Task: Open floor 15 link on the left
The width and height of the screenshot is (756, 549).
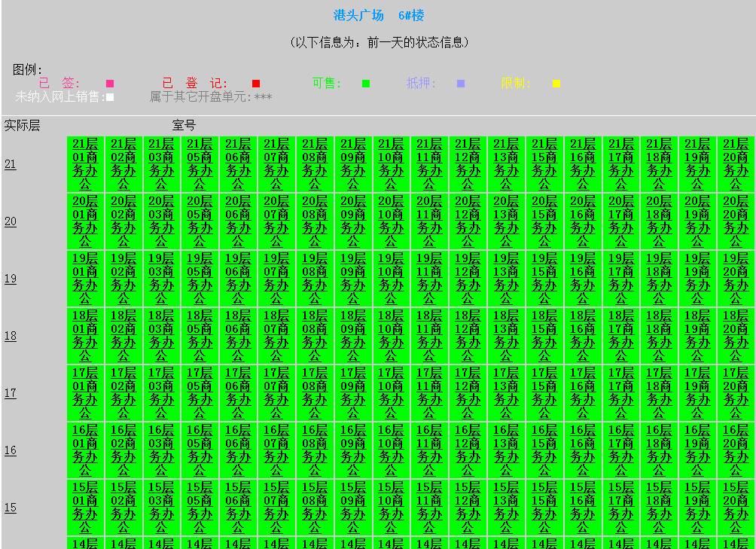Action: coord(9,508)
